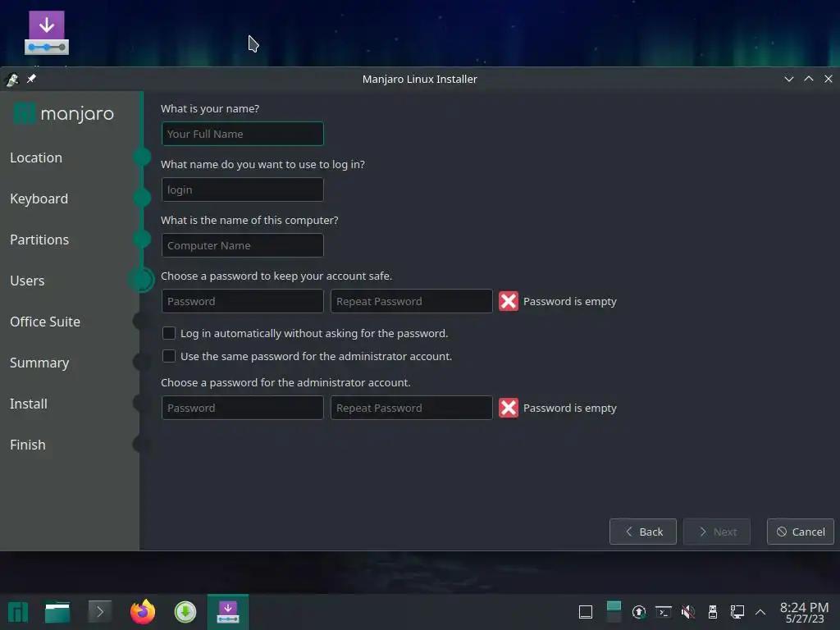Image resolution: width=840 pixels, height=630 pixels.
Task: Check use same password for administrator
Action: pyautogui.click(x=169, y=356)
